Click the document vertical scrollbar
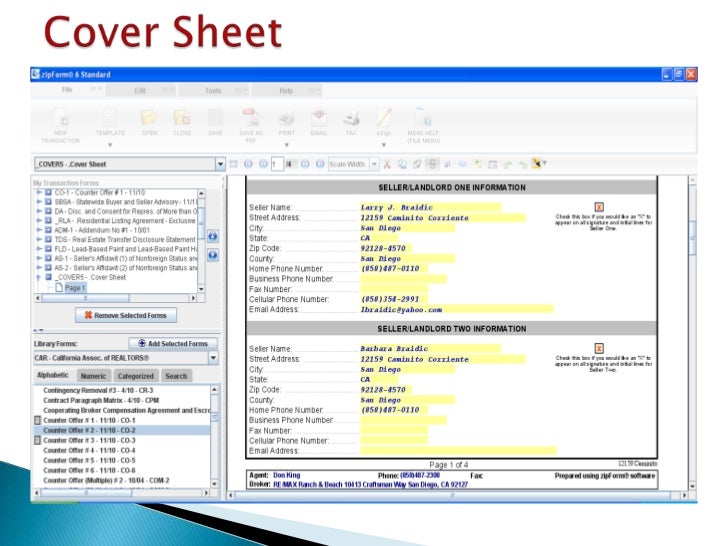 point(692,332)
